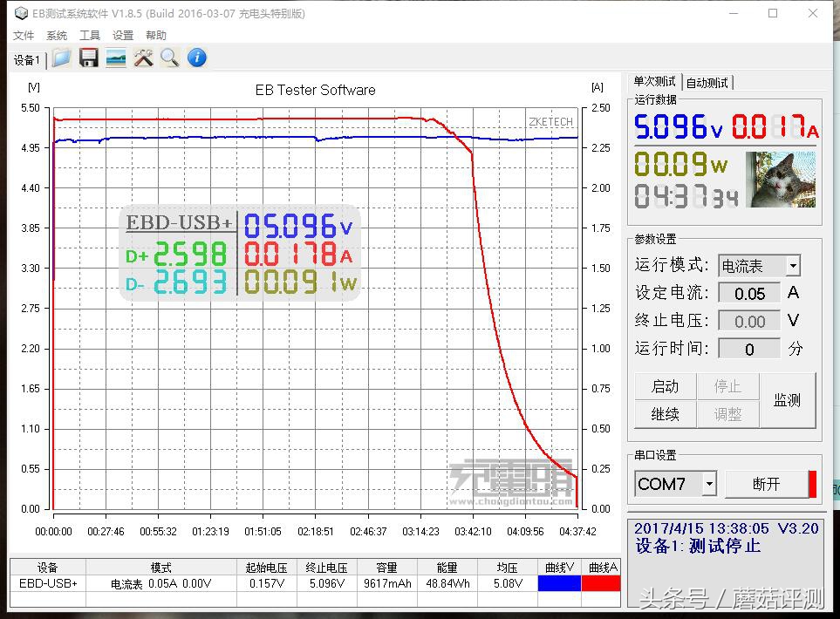This screenshot has height=619, width=840.
Task: Click the 监测 button
Action: [787, 400]
